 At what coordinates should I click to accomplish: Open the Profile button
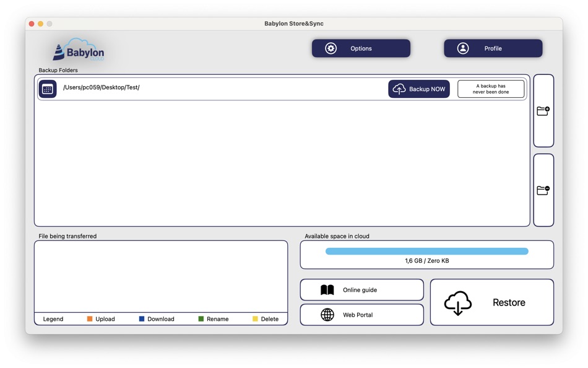tap(493, 48)
